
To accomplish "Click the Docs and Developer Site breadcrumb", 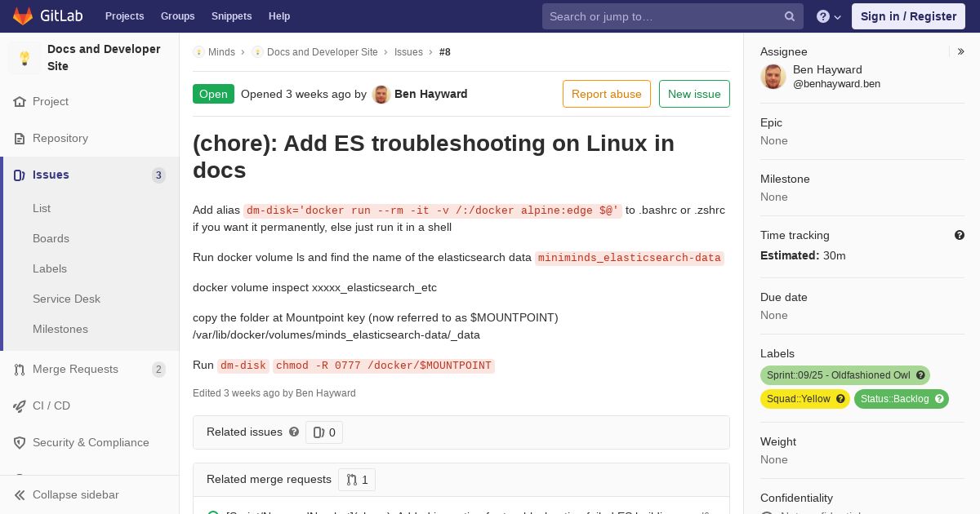I will 323,52.
